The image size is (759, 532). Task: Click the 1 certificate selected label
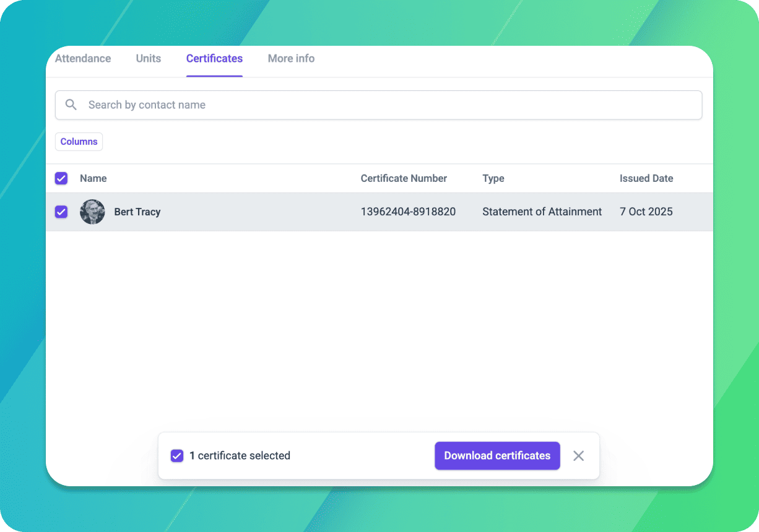click(240, 456)
